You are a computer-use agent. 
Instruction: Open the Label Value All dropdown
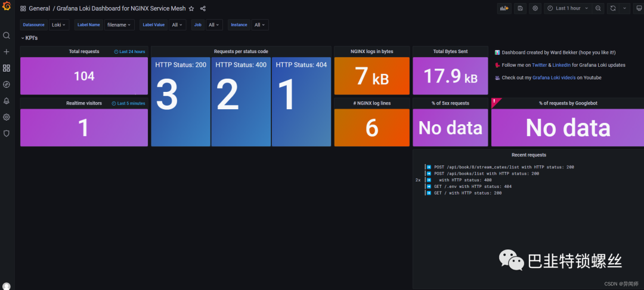click(x=178, y=25)
